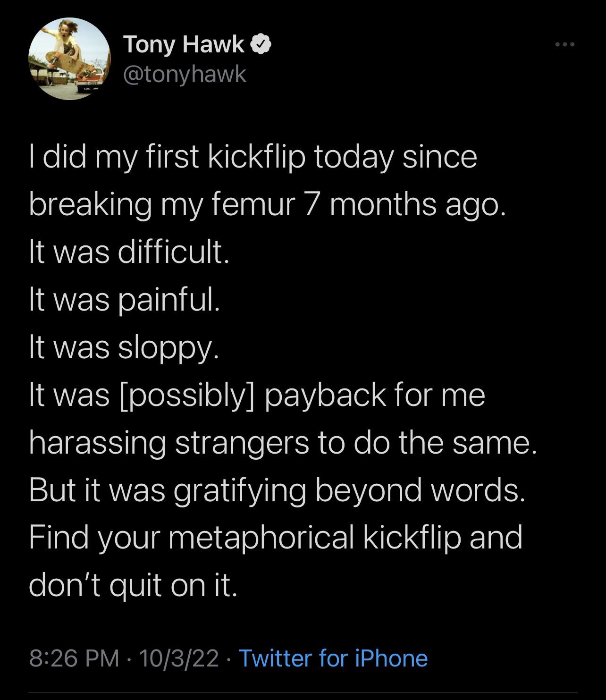Click the 10/3/22 date
This screenshot has height=700, width=606.
pyautogui.click(x=179, y=658)
